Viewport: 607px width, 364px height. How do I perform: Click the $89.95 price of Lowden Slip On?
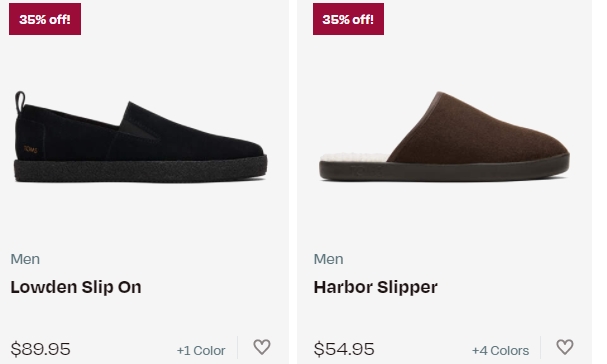pos(40,349)
